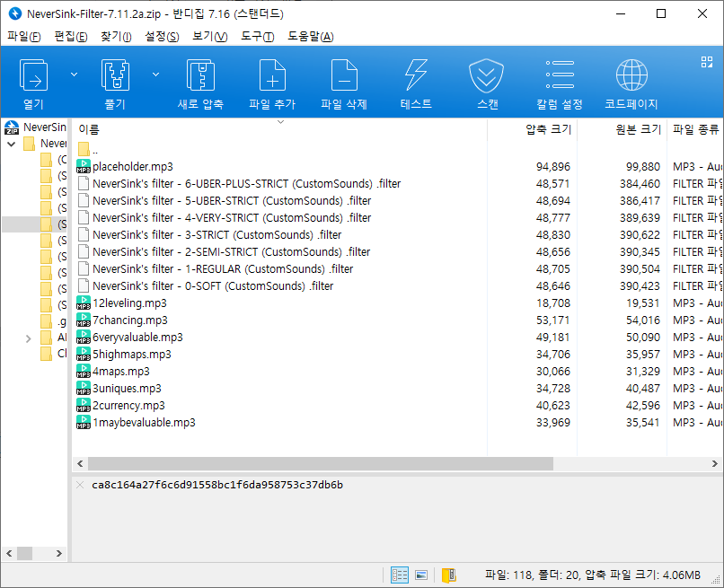
Task: Open the 찾기(I) menu
Action: (x=116, y=36)
